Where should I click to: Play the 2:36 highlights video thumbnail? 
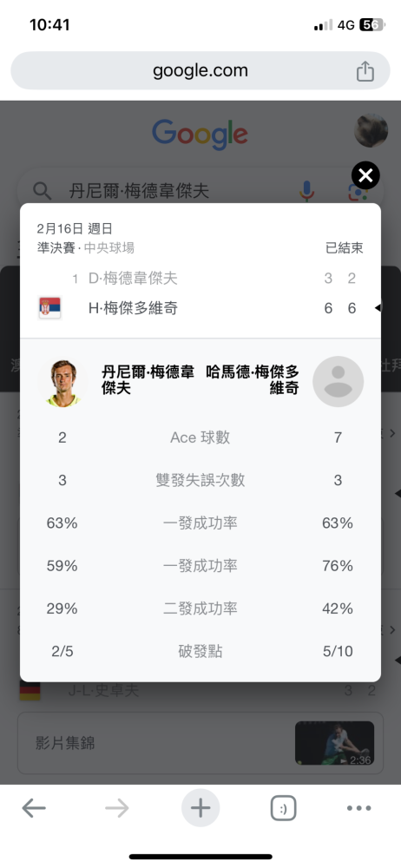[334, 743]
